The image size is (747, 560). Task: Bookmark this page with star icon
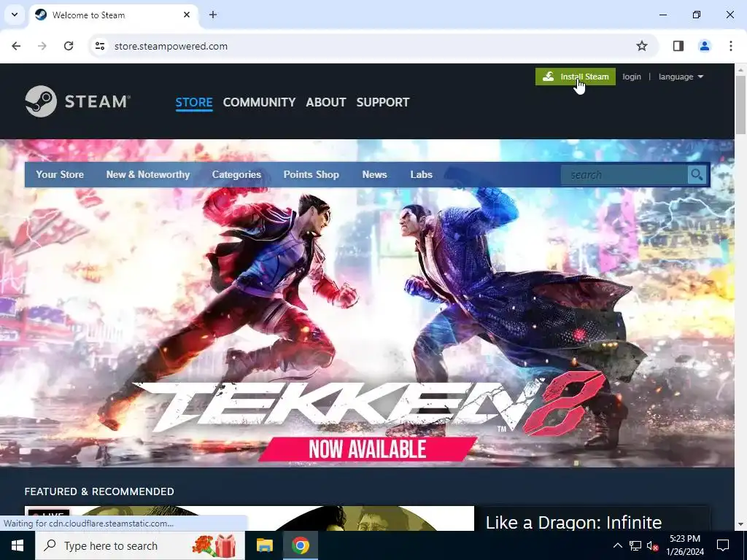pos(642,46)
